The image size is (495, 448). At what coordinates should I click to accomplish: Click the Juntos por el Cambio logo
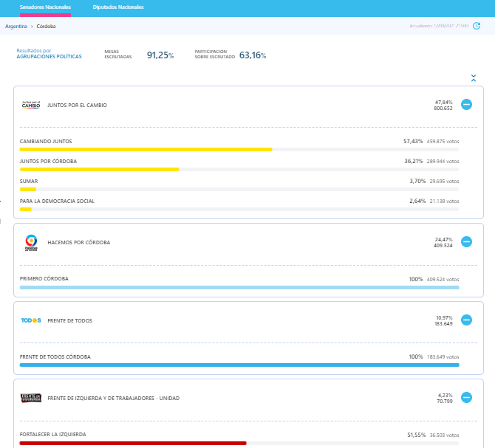pyautogui.click(x=31, y=105)
